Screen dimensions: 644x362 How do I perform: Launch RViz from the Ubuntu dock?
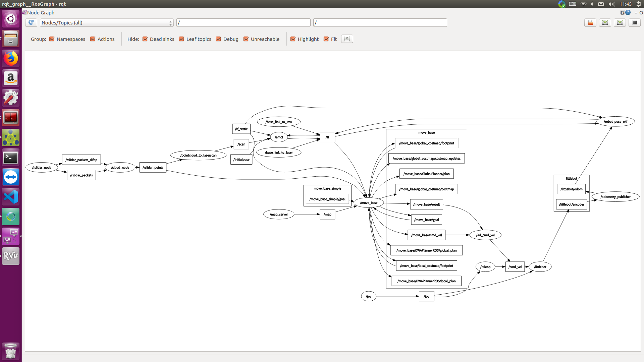point(11,256)
